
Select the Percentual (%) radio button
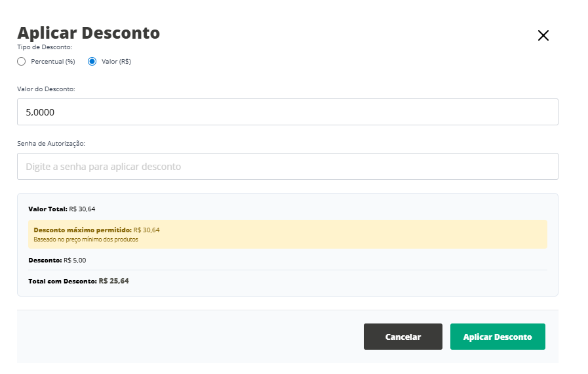pos(22,62)
